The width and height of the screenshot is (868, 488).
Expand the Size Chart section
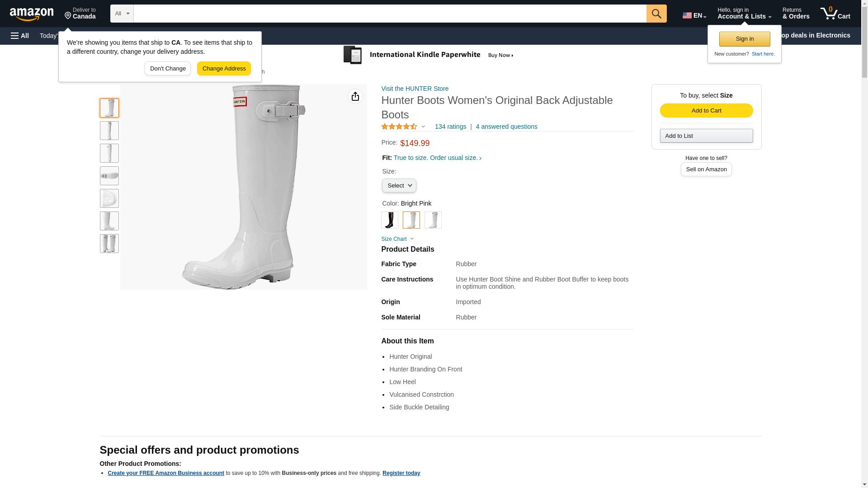point(397,239)
